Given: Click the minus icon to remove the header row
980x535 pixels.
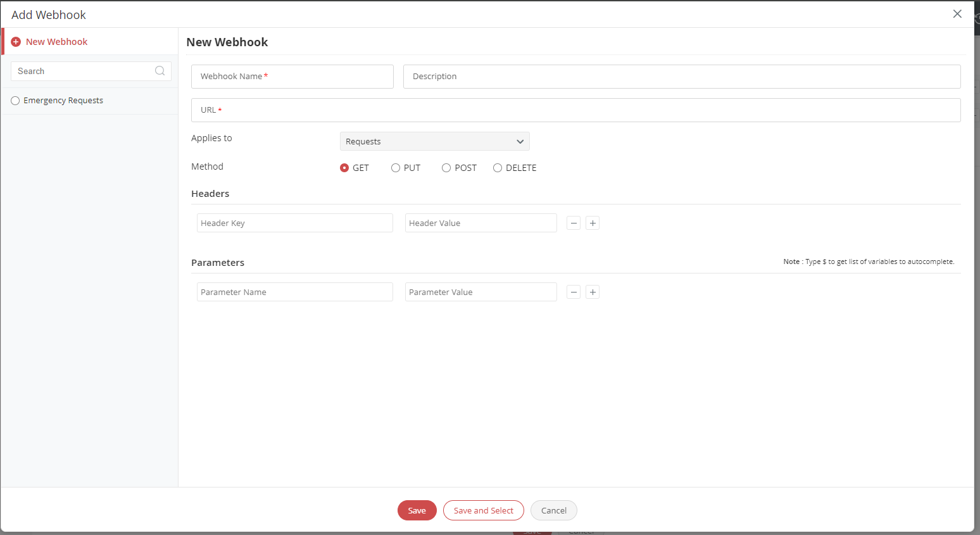Looking at the screenshot, I should click(x=573, y=222).
